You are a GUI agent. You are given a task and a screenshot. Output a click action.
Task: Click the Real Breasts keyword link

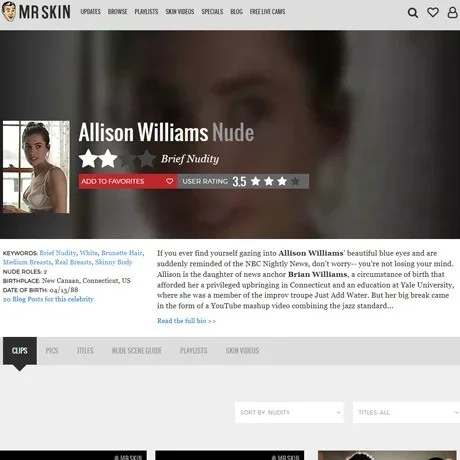pyautogui.click(x=73, y=262)
